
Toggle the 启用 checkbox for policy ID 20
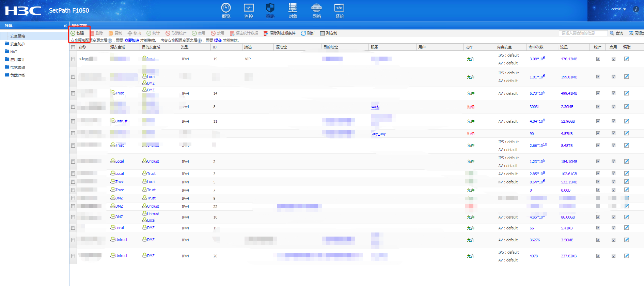click(x=613, y=256)
